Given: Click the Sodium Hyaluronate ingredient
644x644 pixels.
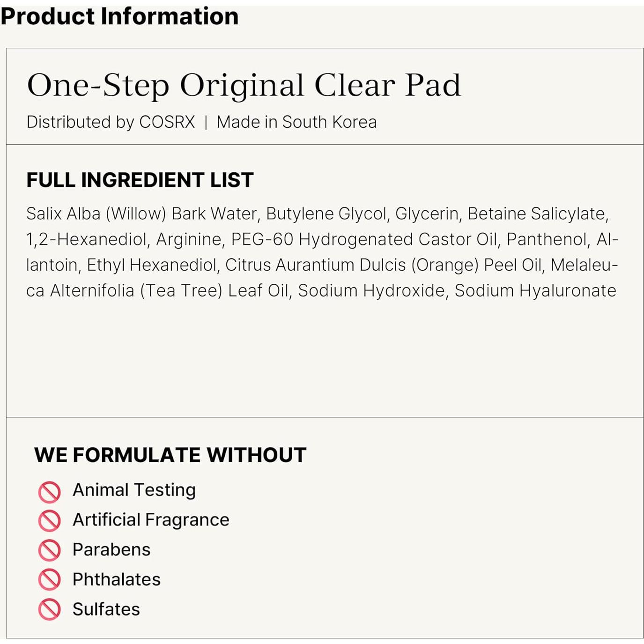Looking at the screenshot, I should [x=535, y=291].
